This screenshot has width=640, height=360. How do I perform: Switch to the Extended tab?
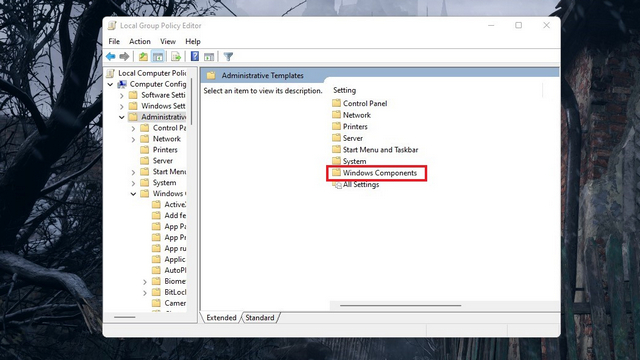pos(221,318)
